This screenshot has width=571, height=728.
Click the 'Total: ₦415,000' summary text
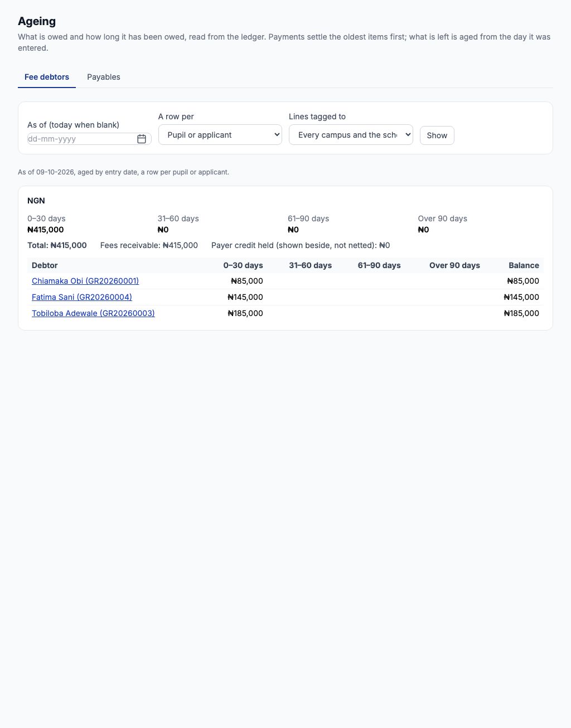tap(57, 245)
